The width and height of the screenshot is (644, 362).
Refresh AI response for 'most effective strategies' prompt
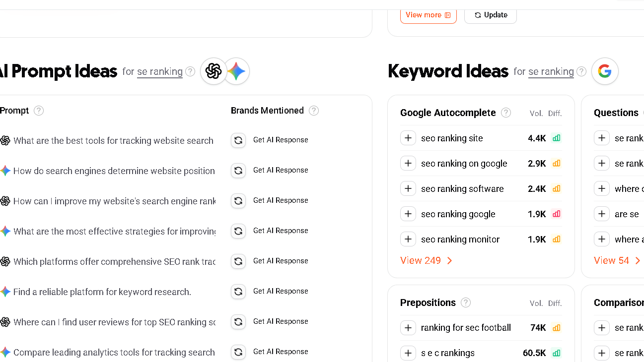point(238,231)
